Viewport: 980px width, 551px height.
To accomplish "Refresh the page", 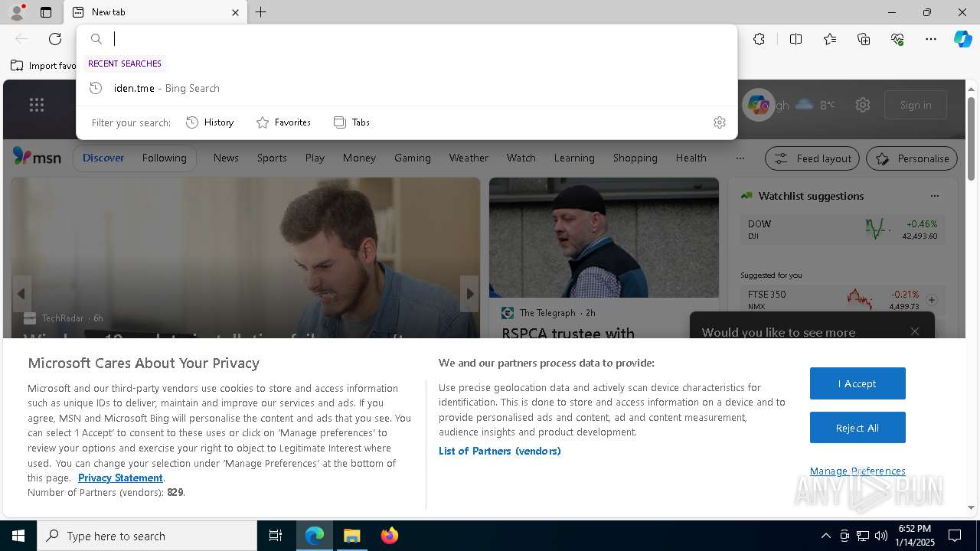I will click(x=55, y=39).
